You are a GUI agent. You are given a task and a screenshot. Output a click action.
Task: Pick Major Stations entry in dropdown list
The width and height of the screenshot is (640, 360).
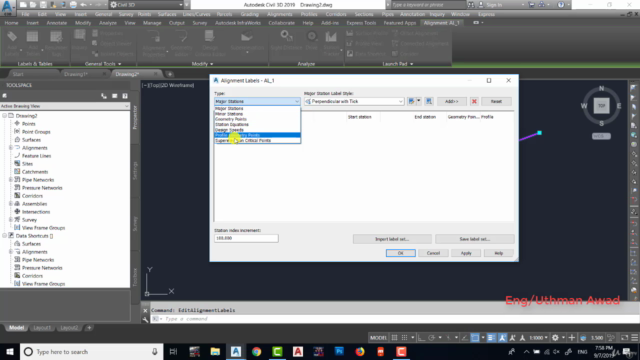257,109
